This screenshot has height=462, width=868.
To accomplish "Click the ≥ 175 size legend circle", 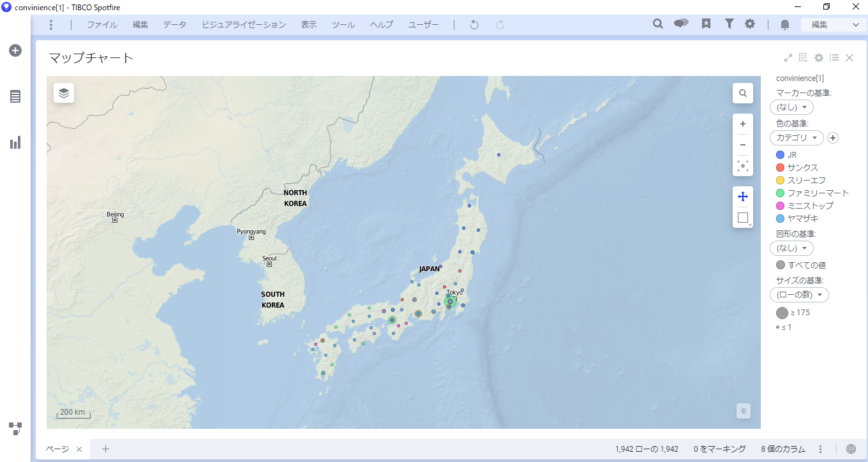I will tap(782, 313).
